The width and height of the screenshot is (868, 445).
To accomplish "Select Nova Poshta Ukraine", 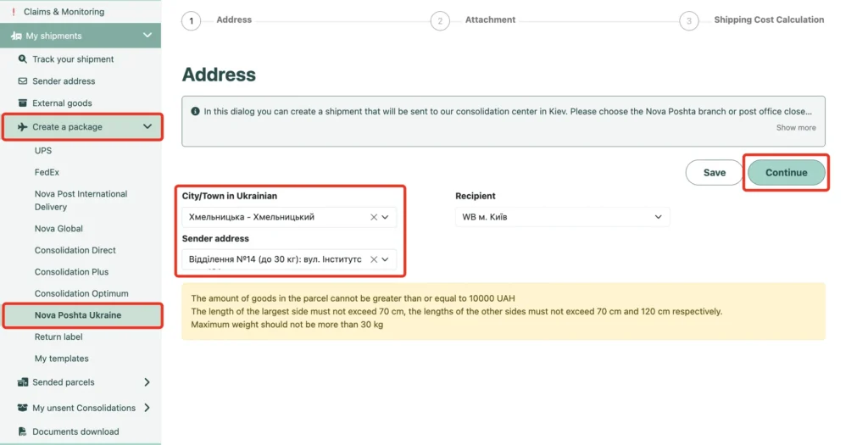I will coord(78,315).
